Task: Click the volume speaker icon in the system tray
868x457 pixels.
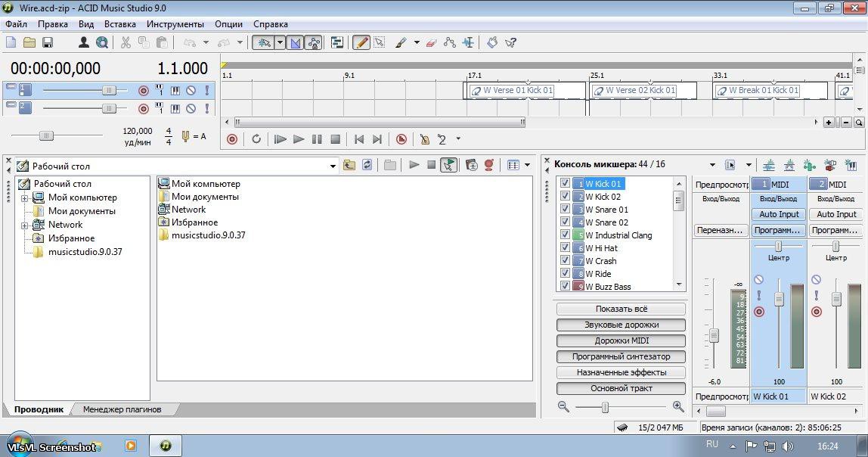Action: (x=787, y=446)
